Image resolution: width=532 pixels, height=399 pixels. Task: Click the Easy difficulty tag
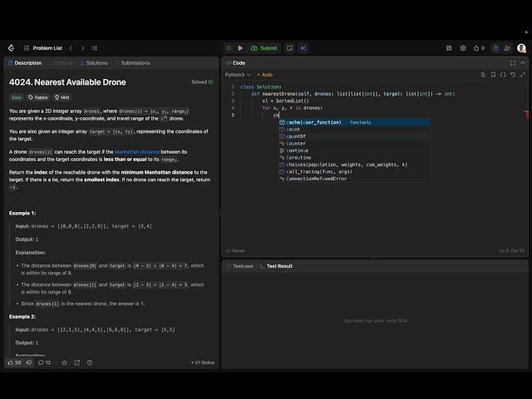pyautogui.click(x=17, y=97)
